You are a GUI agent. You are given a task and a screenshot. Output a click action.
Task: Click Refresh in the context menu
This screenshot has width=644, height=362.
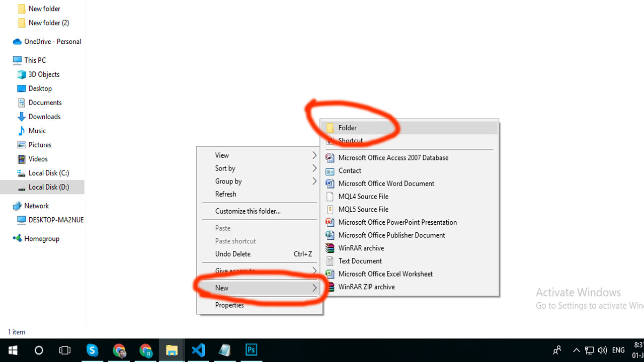click(x=226, y=194)
